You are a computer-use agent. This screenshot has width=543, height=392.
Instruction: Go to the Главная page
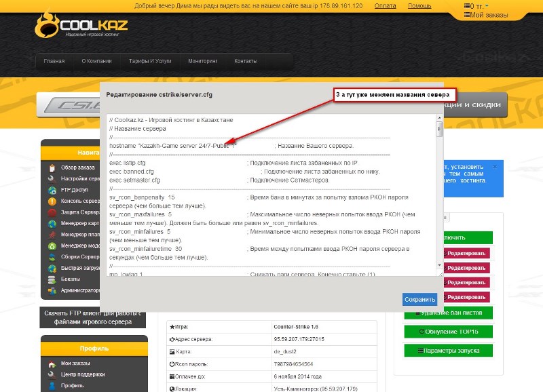tap(54, 61)
